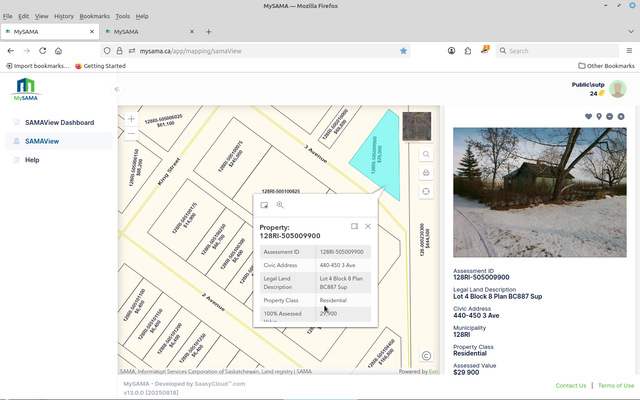This screenshot has height=400, width=640.
Task: Zoom out on the map
Action: (131, 133)
